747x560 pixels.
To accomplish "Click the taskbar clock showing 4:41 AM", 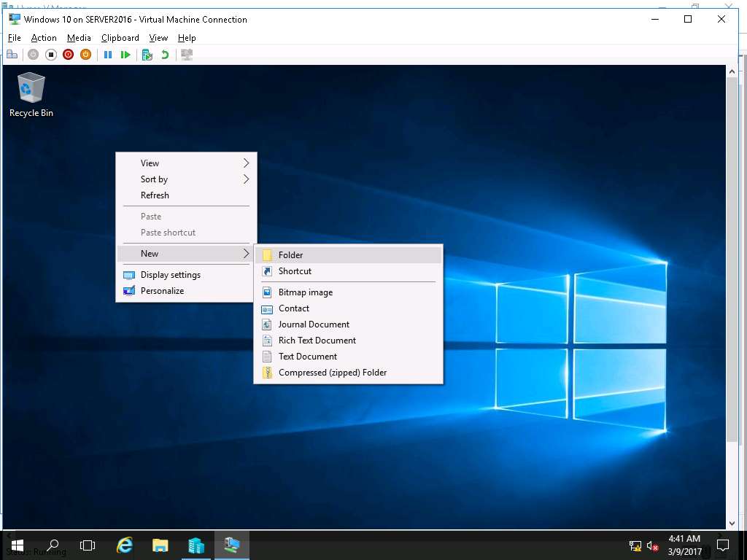I will (x=684, y=545).
